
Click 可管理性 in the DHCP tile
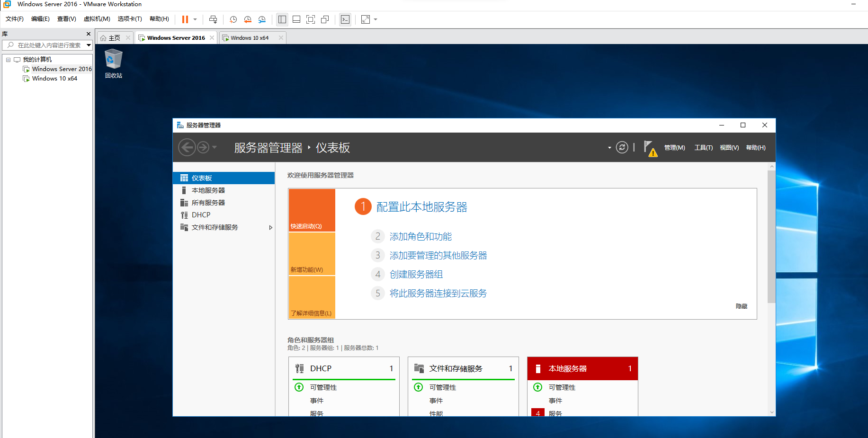[323, 387]
